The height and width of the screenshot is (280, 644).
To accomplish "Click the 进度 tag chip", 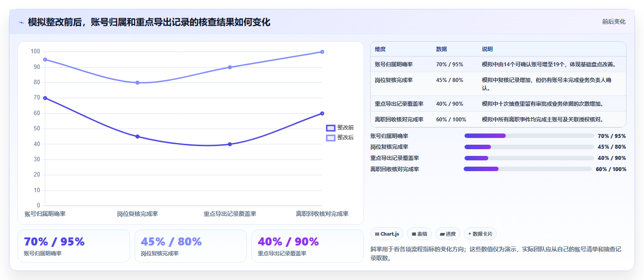I will pyautogui.click(x=448, y=234).
